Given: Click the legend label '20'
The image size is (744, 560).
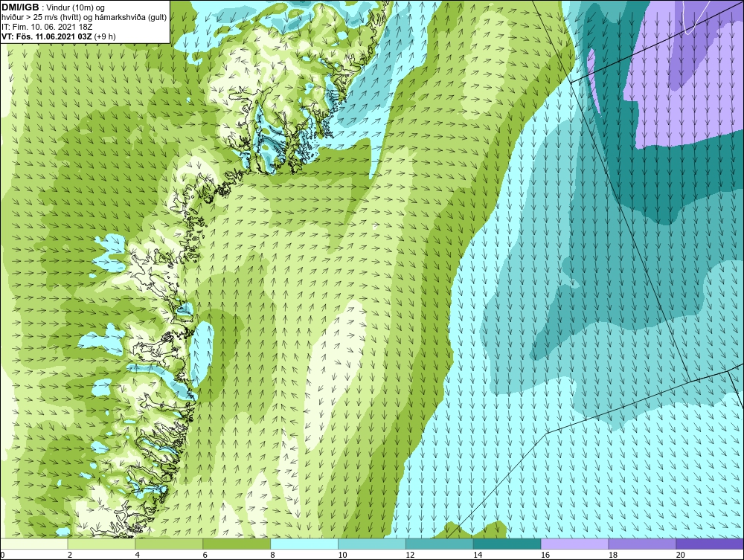Looking at the screenshot, I should (681, 555).
